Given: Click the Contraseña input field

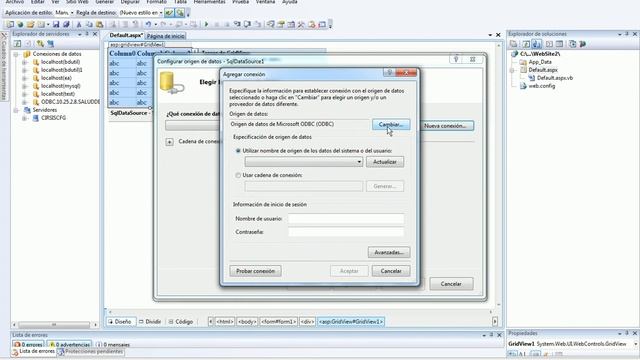Looking at the screenshot, I should point(346,232).
